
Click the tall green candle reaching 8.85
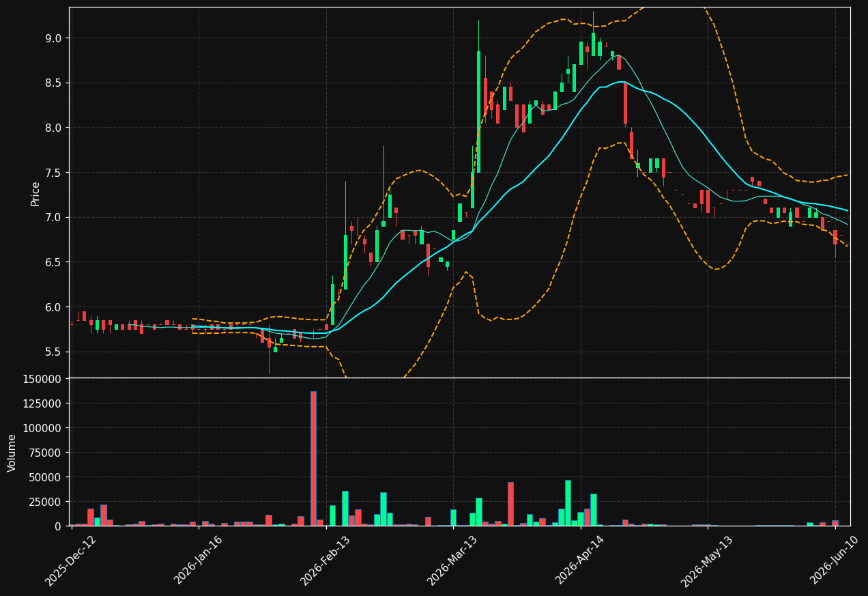pyautogui.click(x=478, y=112)
